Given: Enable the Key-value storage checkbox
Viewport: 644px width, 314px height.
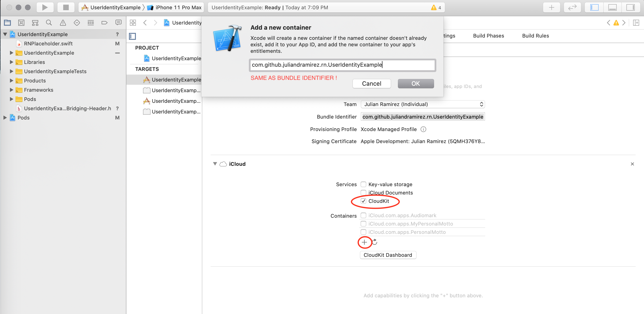Looking at the screenshot, I should coord(363,184).
